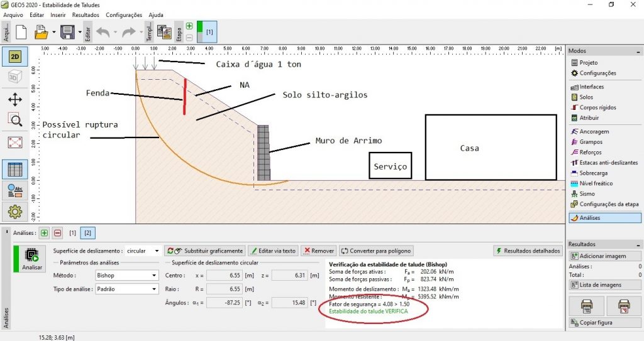Screen dimensions: 644x341
Task: Click the new file icon
Action: pyautogui.click(x=21, y=32)
